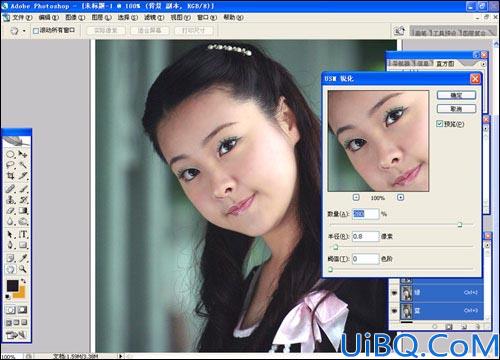Click the 适合屏幕 button
500x360 pixels.
click(x=149, y=31)
